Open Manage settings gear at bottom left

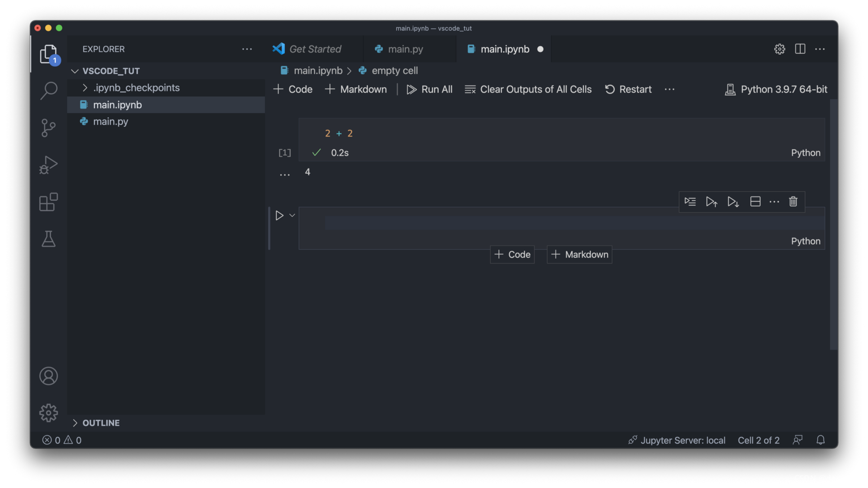[x=48, y=413]
